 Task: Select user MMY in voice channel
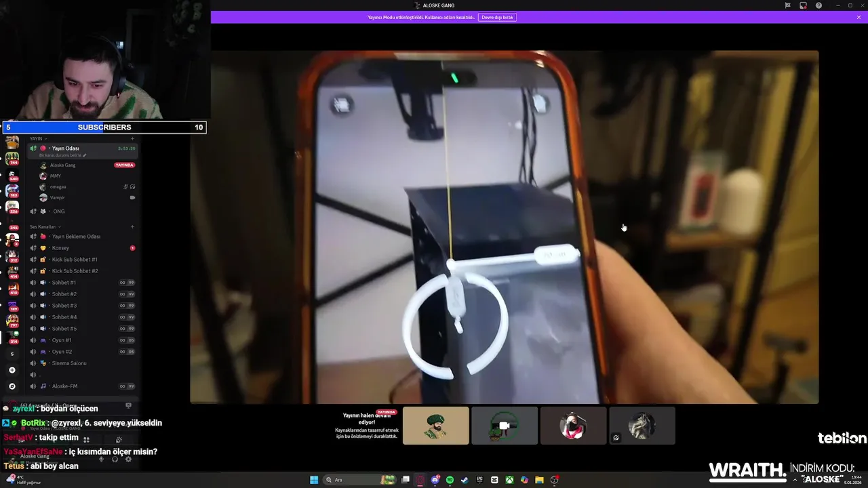click(x=56, y=176)
